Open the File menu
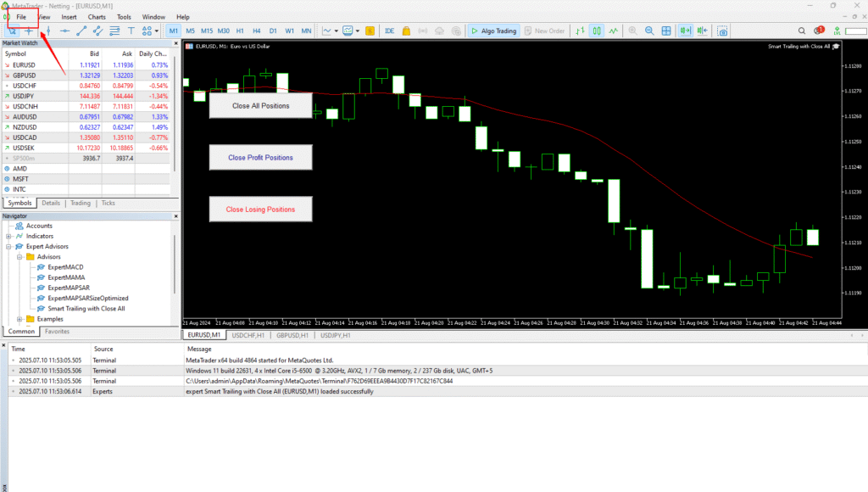Screen dimensions: 868x492 (x=21, y=17)
